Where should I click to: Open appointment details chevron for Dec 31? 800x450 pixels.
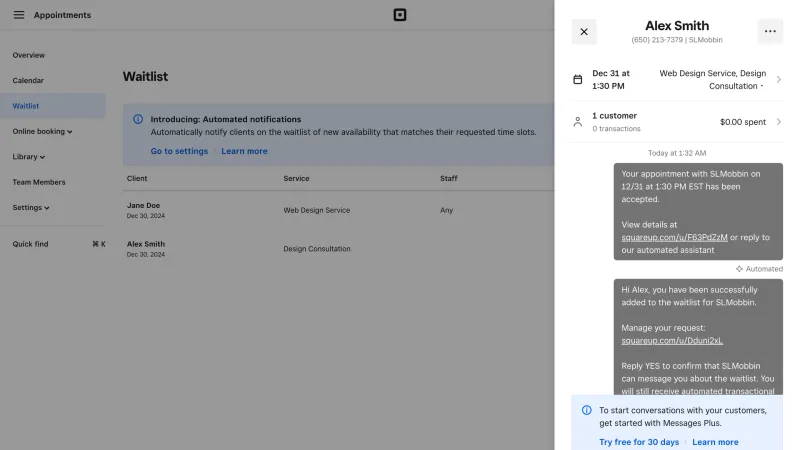(x=779, y=80)
